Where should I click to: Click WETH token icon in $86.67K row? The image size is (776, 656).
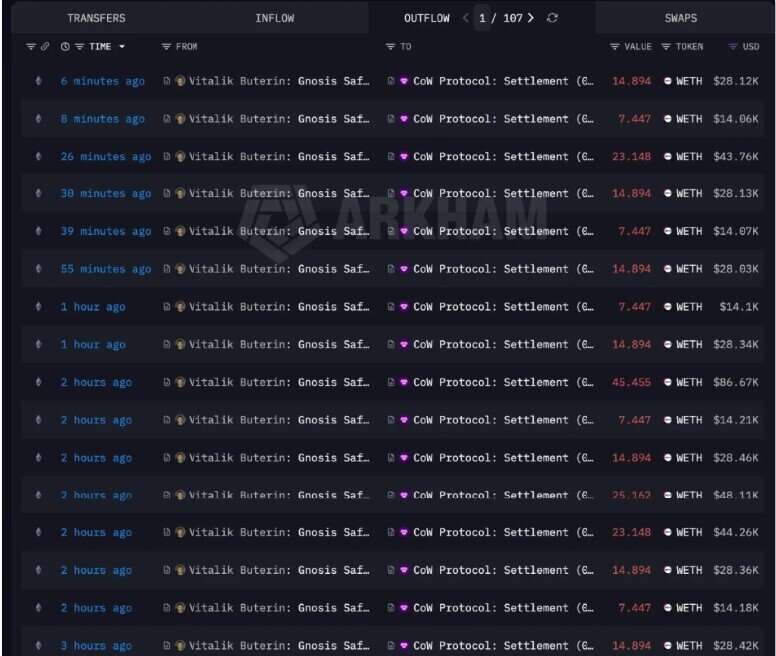(668, 382)
